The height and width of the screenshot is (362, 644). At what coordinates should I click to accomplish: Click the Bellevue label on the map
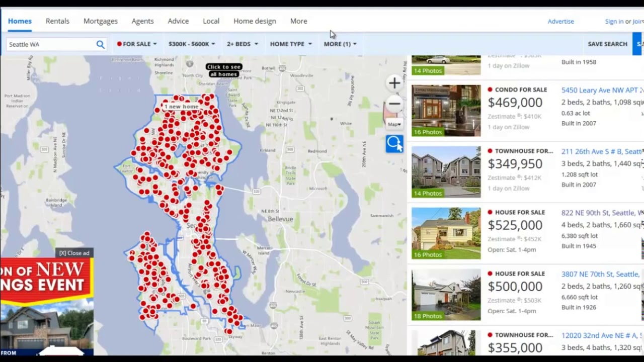280,219
